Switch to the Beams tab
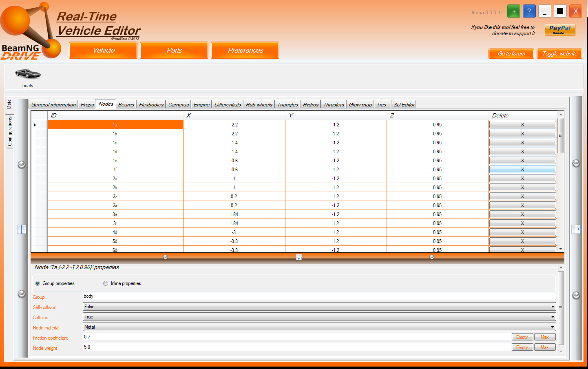This screenshot has height=369, width=588. coord(126,105)
